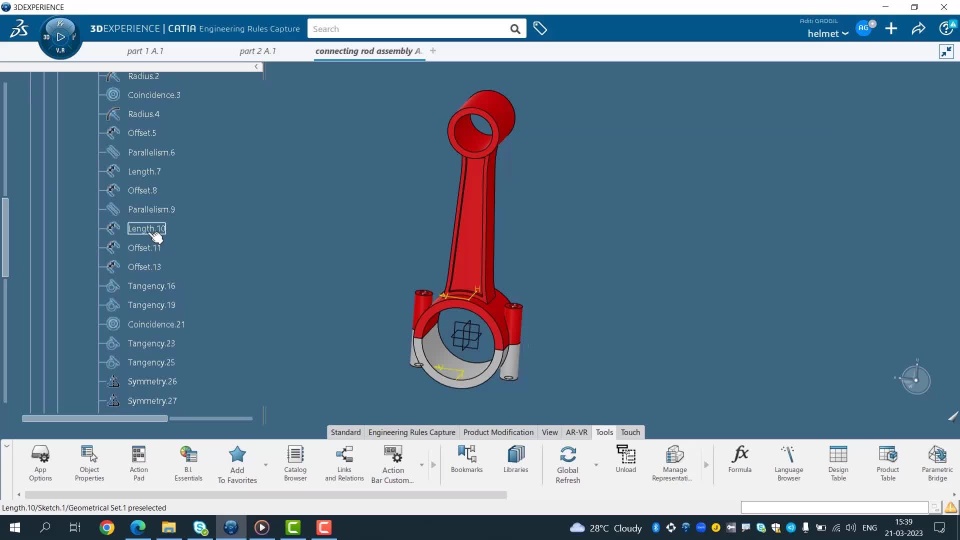The height and width of the screenshot is (540, 960).
Task: Select Coincidence.21 in the tree
Action: point(156,324)
